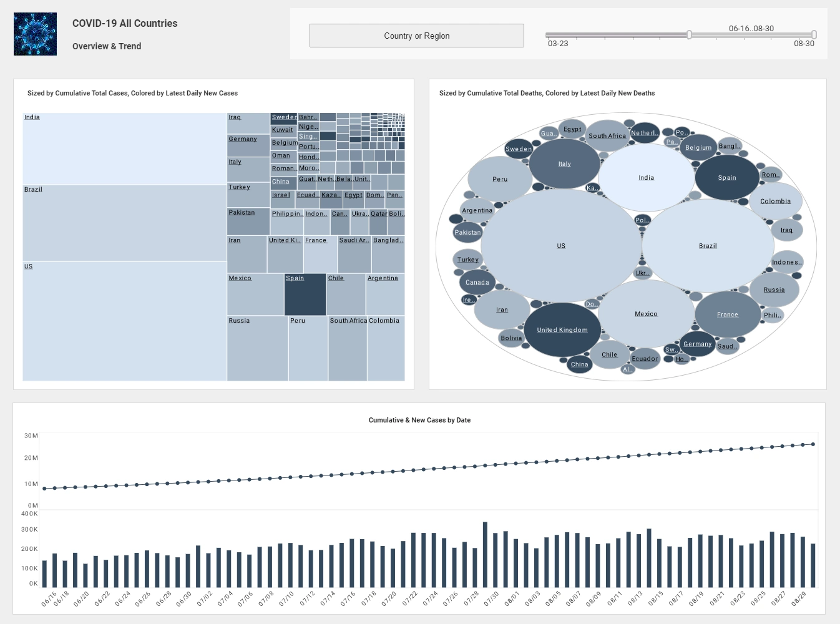Screen dimensions: 840x624
Task: Open the Country or Region filter
Action: pyautogui.click(x=416, y=36)
